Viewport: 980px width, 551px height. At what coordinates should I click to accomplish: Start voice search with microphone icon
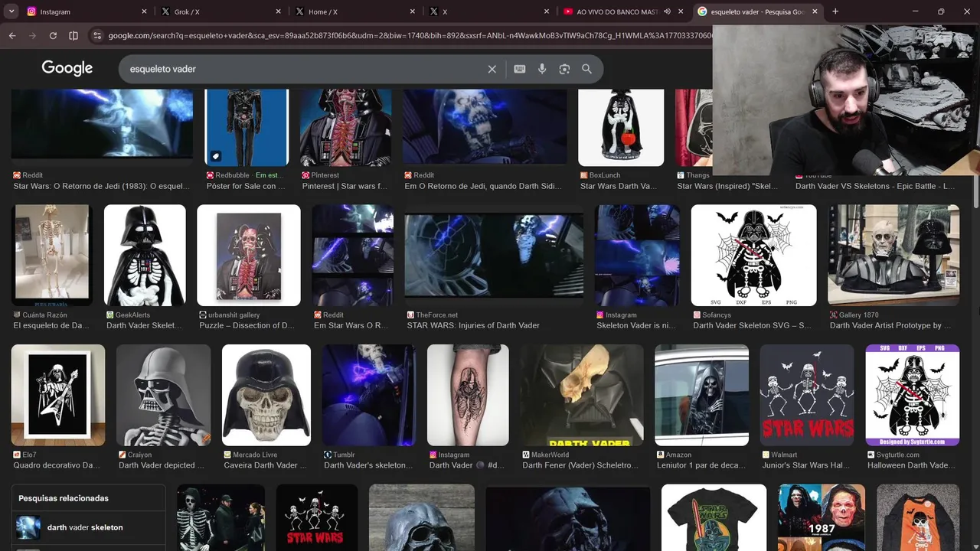coord(542,69)
